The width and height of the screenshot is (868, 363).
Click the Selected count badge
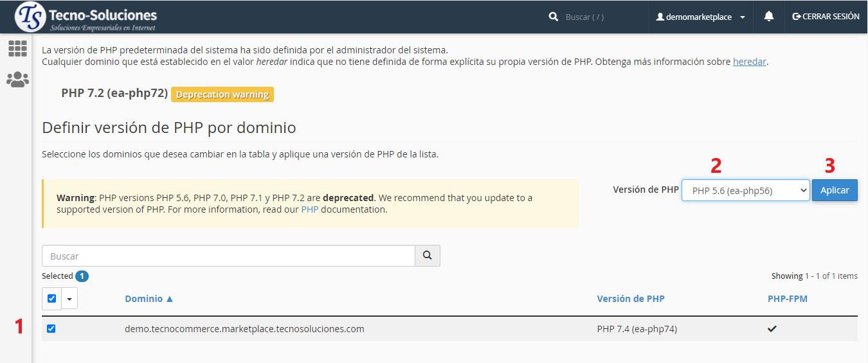point(82,276)
